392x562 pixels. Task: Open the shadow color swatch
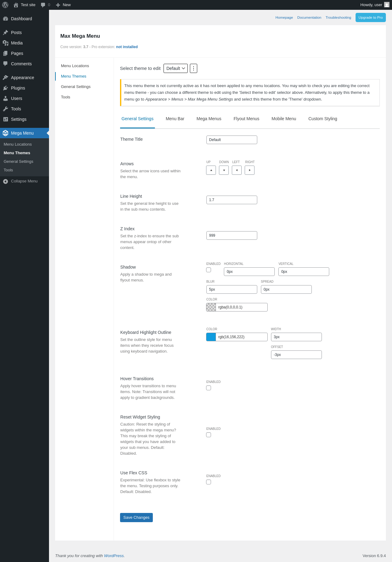click(211, 307)
